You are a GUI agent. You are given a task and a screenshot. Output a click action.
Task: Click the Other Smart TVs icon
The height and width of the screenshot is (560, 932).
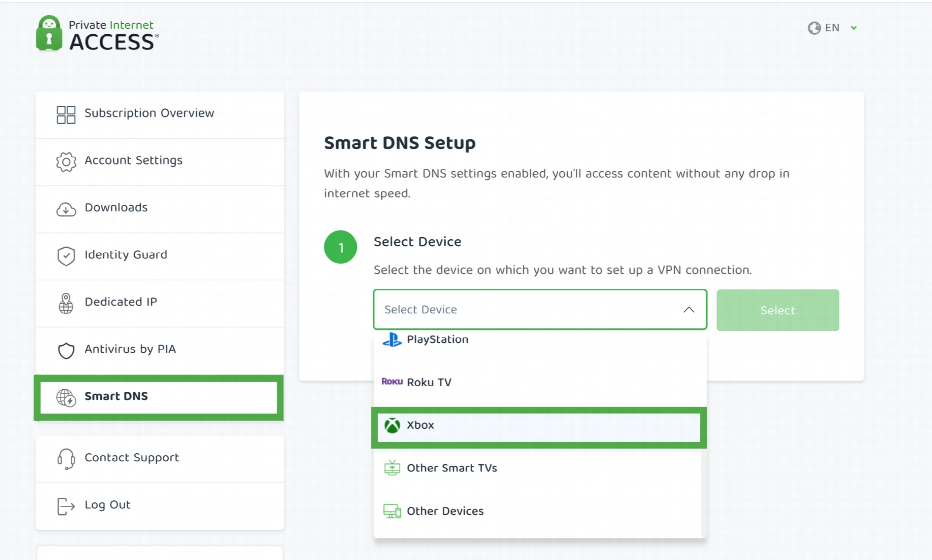[x=392, y=468]
